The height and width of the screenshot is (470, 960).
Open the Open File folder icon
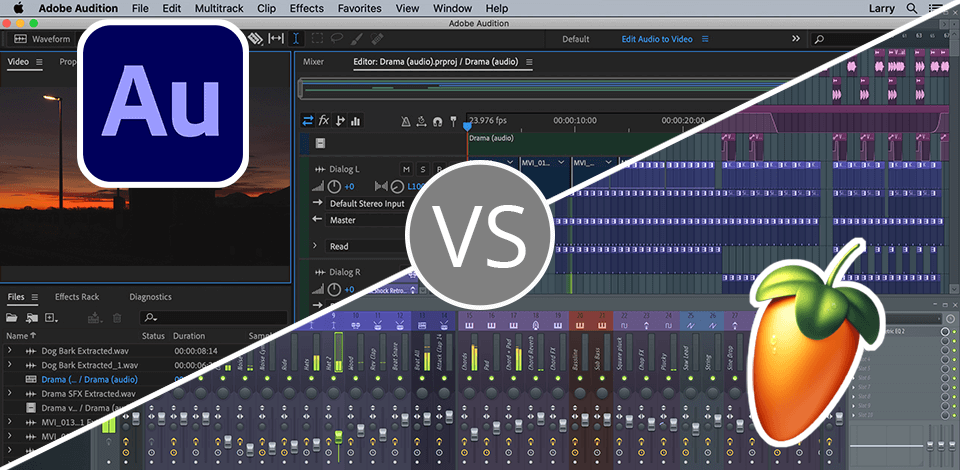13,318
